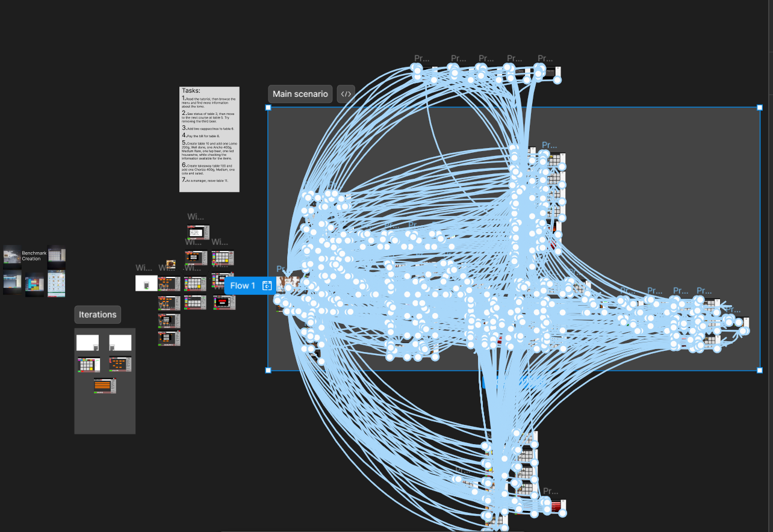
Task: Select the colorful grid benchmark image
Action: (34, 284)
